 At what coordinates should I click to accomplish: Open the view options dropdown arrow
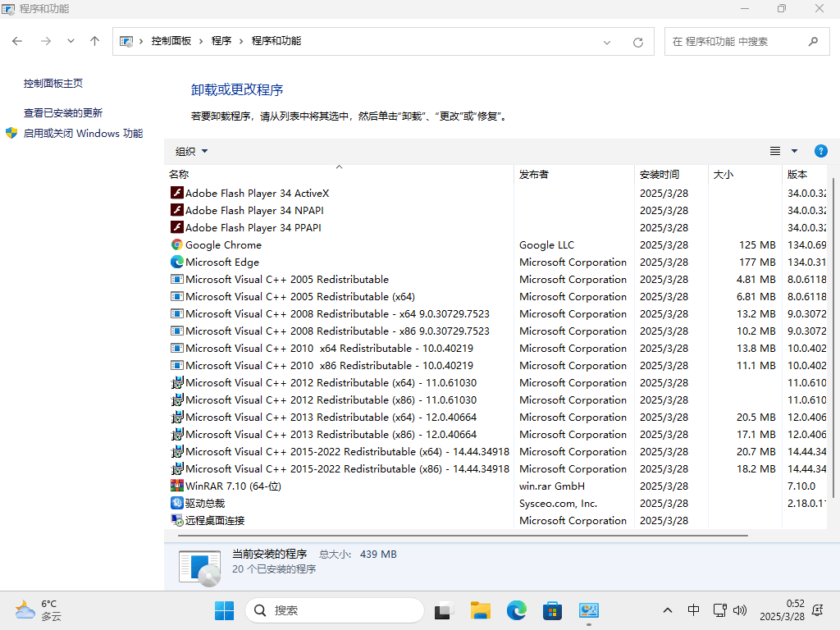pos(794,151)
